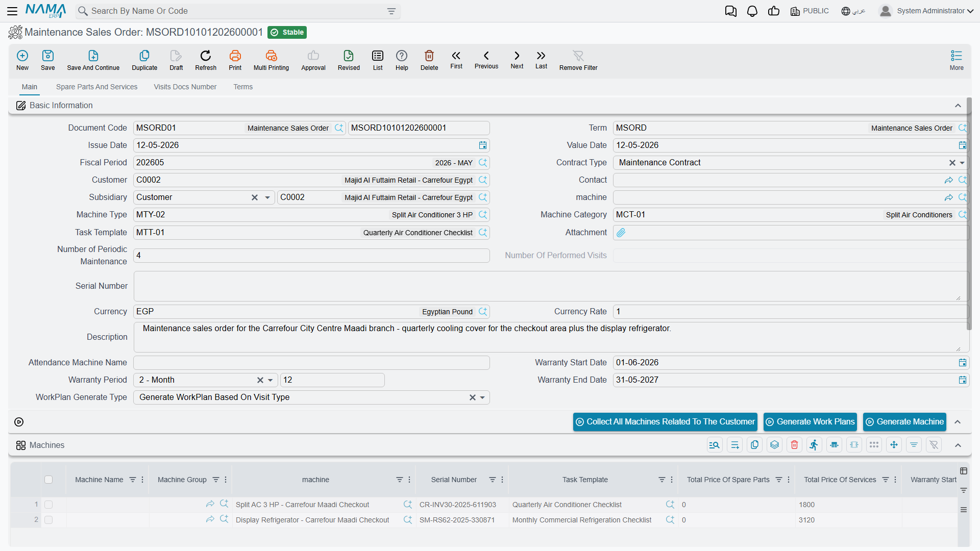Collapse the actions button row
The height and width of the screenshot is (551, 980).
coord(958,422)
